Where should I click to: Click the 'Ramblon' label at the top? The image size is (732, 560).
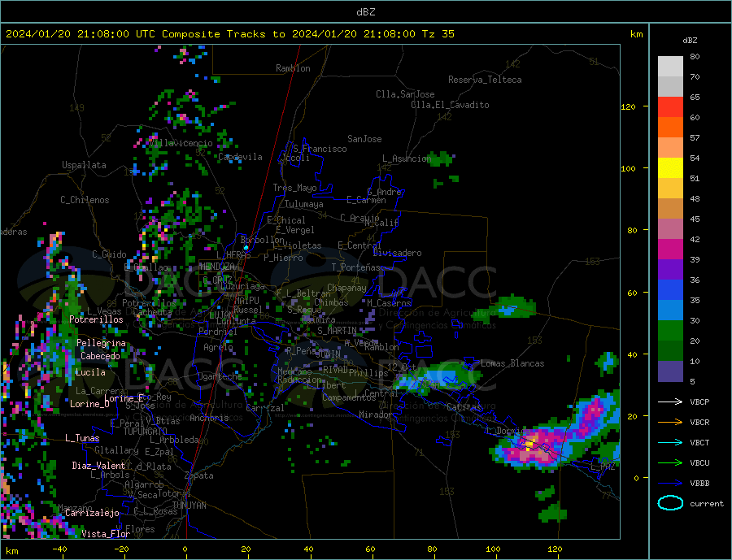coord(293,68)
